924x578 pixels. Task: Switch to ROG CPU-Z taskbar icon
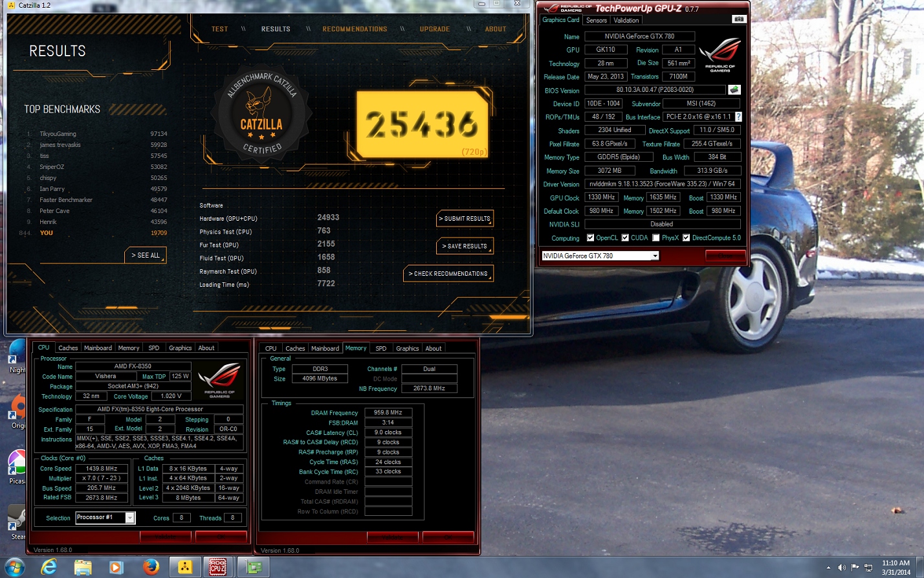tap(219, 567)
